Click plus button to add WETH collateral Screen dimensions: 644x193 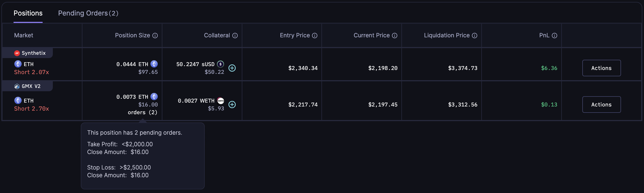232,105
